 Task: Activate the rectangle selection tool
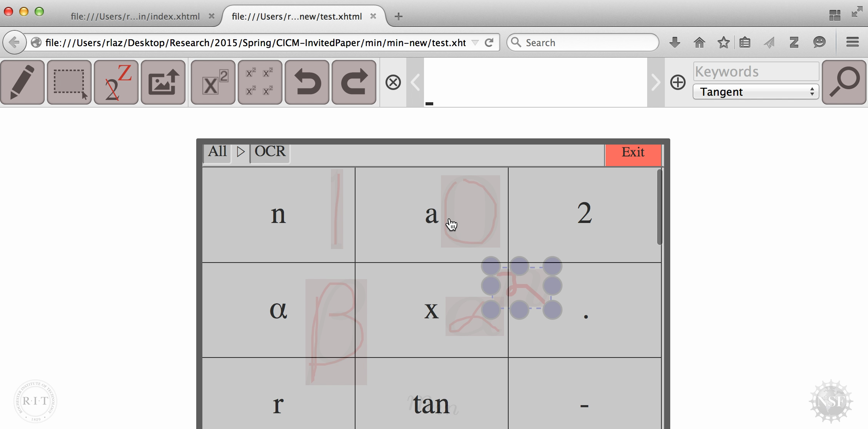tap(69, 82)
